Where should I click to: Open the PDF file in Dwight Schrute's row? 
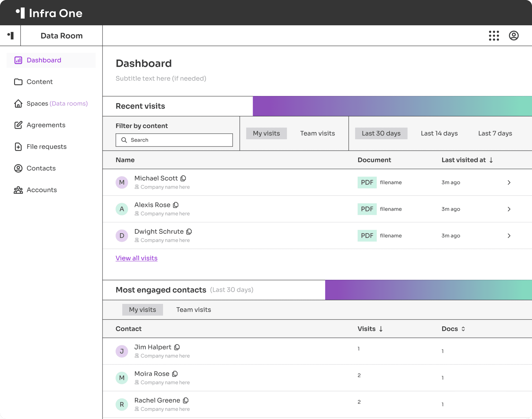pos(367,236)
